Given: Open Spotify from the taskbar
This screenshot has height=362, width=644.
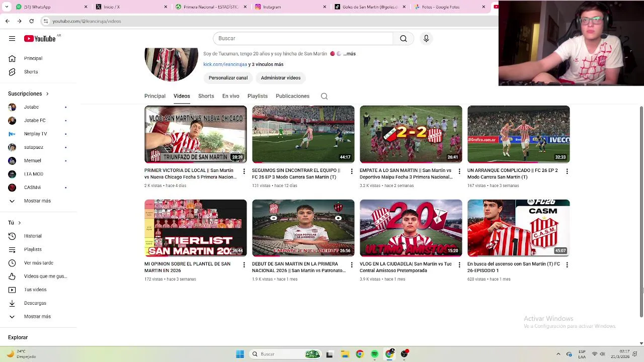Looking at the screenshot, I should (375, 354).
